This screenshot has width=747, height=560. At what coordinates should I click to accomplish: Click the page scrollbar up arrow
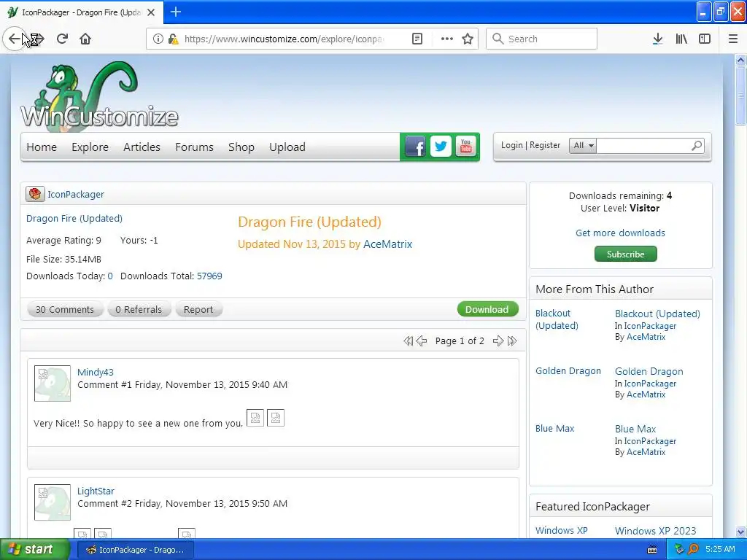tap(740, 60)
